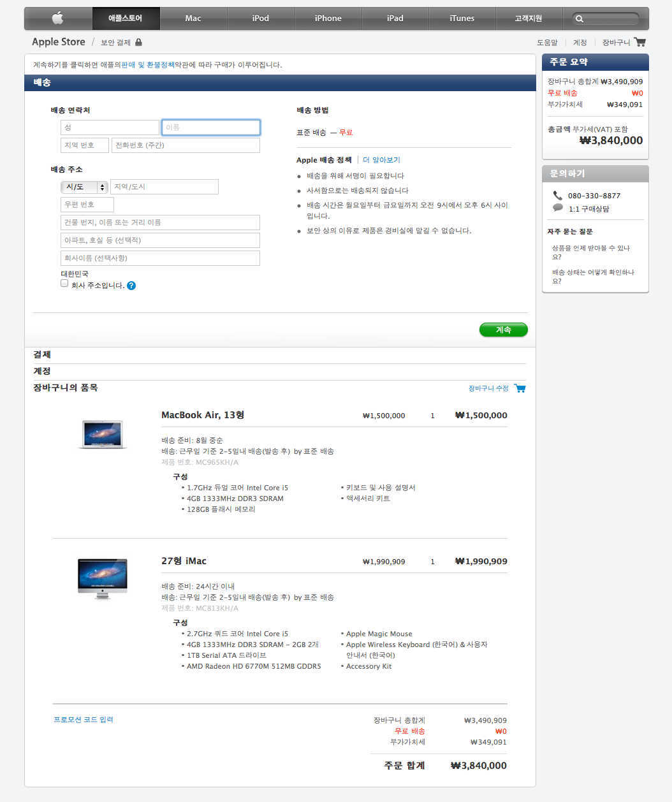
Task: Click the 27형 iMac product thumbnail
Action: point(103,579)
